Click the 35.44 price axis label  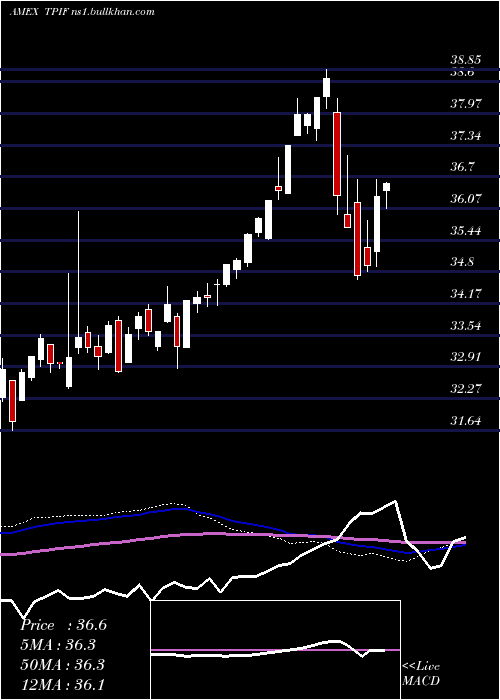[x=466, y=230]
